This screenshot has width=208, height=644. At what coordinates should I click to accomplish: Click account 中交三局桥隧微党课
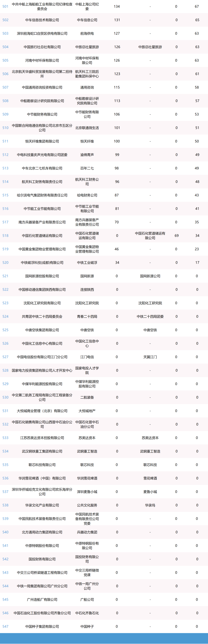[x=87, y=573]
